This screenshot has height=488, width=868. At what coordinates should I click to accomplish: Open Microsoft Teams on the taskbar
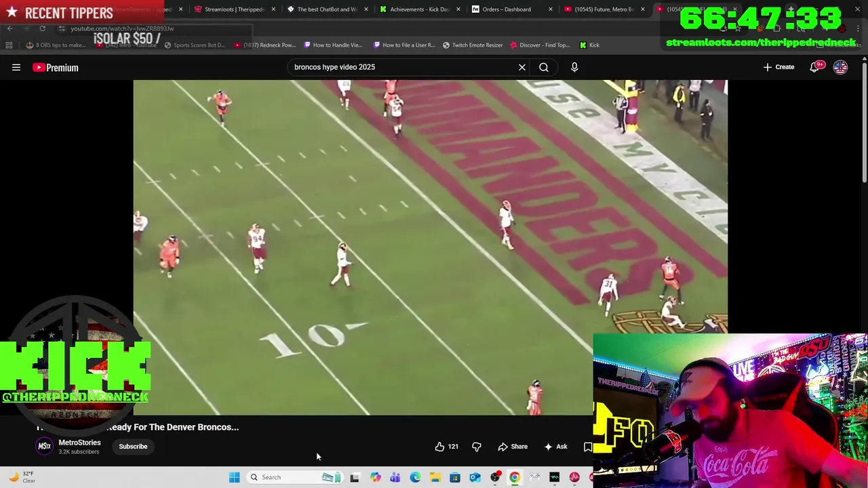(x=395, y=477)
